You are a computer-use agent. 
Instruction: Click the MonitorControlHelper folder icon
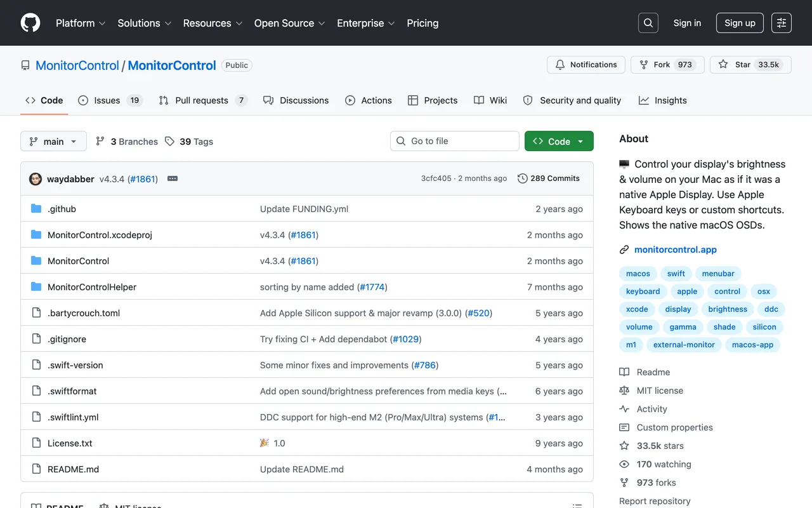click(36, 287)
